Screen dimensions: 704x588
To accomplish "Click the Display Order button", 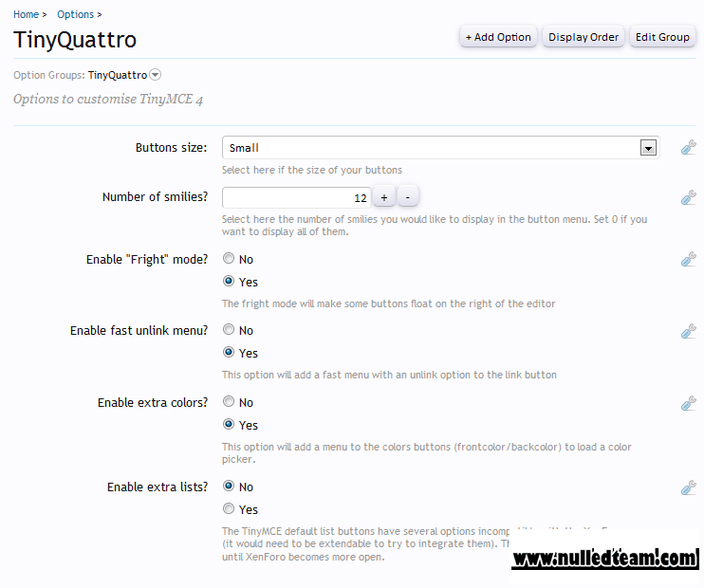I will point(584,37).
